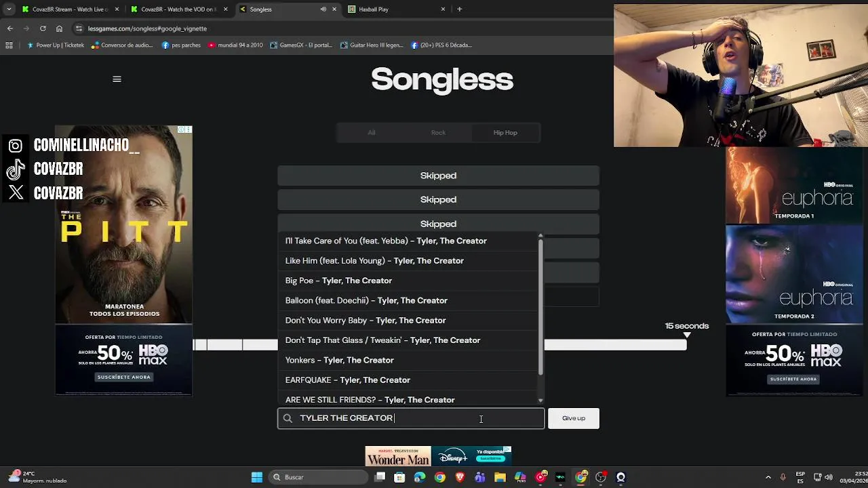
Task: Open PES 6 Década bookmark
Action: pos(441,45)
